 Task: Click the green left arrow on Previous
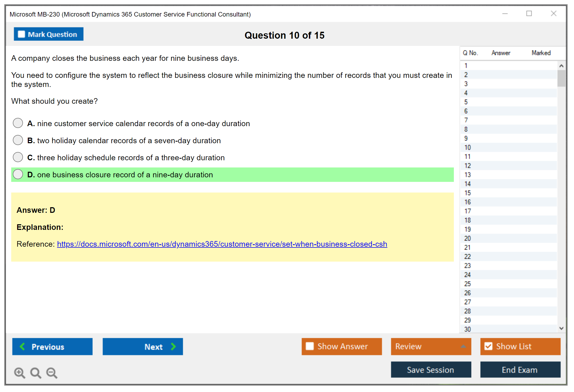click(x=23, y=346)
